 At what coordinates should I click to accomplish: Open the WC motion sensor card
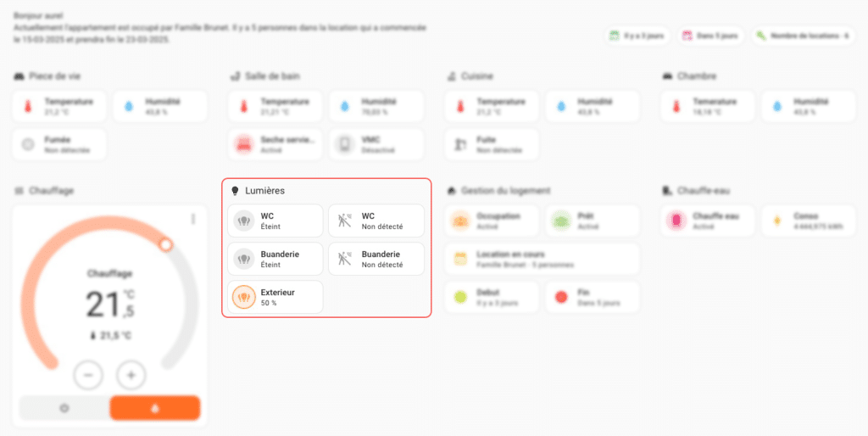pyautogui.click(x=376, y=221)
